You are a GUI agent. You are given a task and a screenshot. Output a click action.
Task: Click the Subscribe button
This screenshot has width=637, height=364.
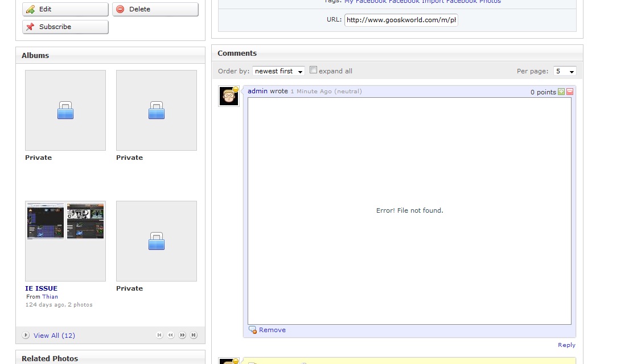pyautogui.click(x=65, y=27)
